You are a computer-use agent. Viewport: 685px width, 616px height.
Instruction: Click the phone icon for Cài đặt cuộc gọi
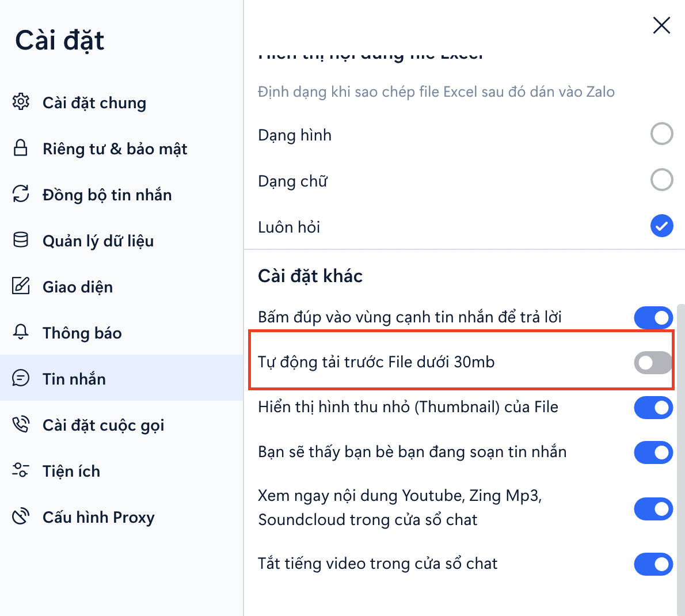(x=21, y=424)
